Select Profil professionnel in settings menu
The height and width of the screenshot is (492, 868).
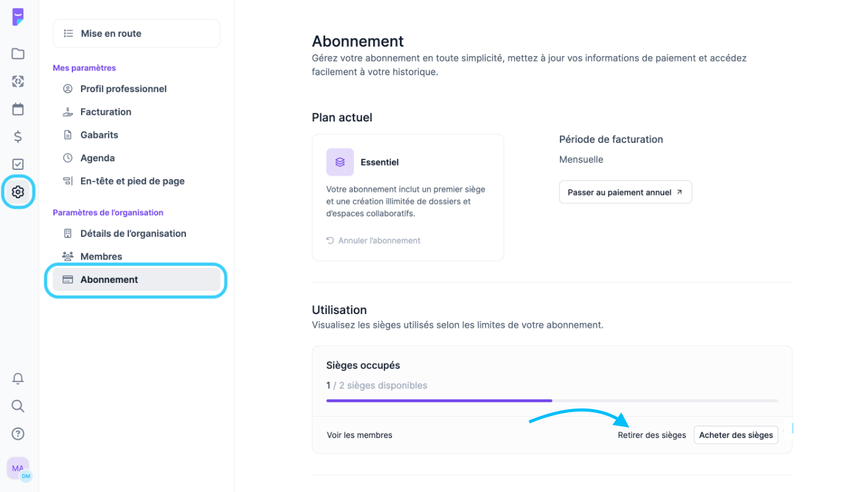(123, 89)
